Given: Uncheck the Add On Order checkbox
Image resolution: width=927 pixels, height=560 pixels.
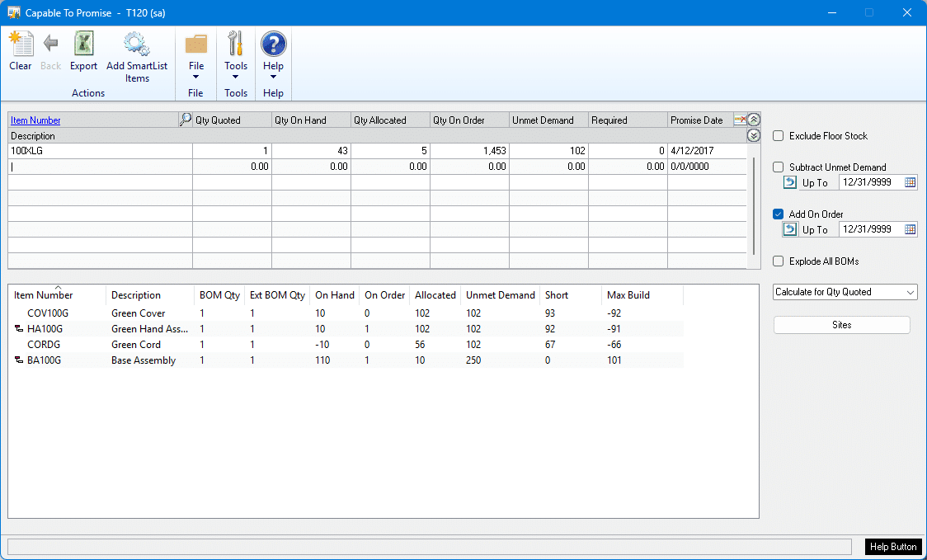Looking at the screenshot, I should [779, 214].
